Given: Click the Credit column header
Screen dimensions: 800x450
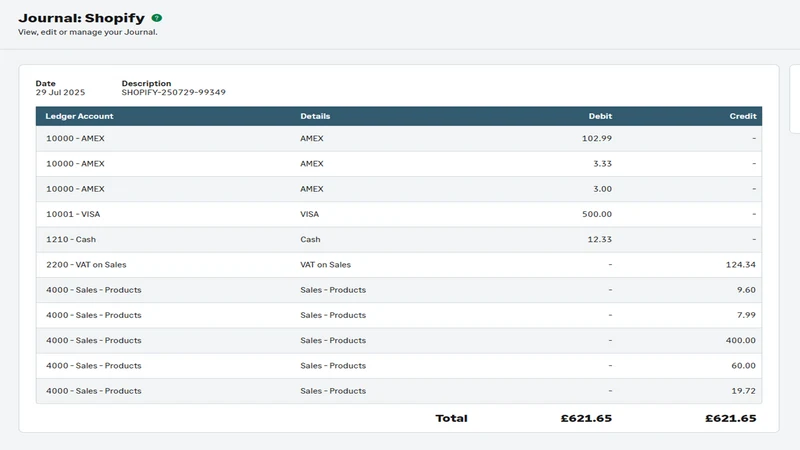Looking at the screenshot, I should click(742, 116).
